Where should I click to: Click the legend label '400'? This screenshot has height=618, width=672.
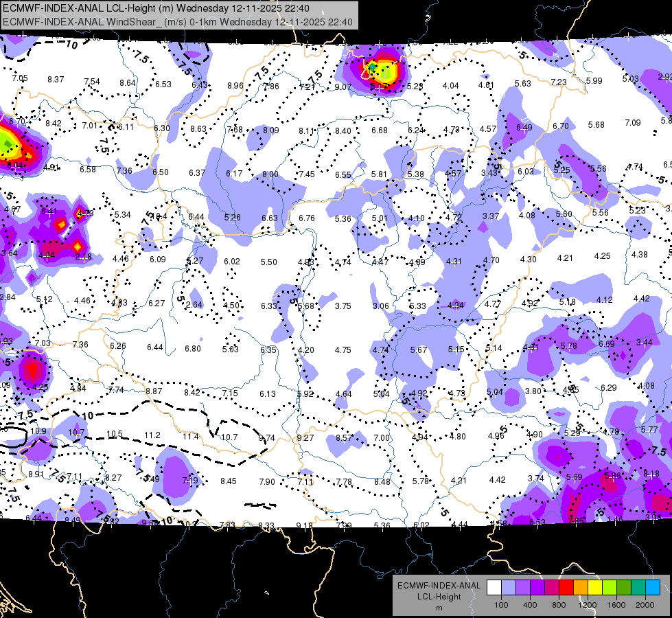[530, 605]
